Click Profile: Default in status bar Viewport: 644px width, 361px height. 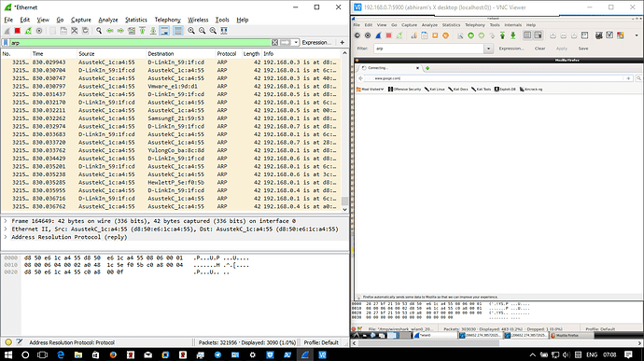click(x=321, y=342)
